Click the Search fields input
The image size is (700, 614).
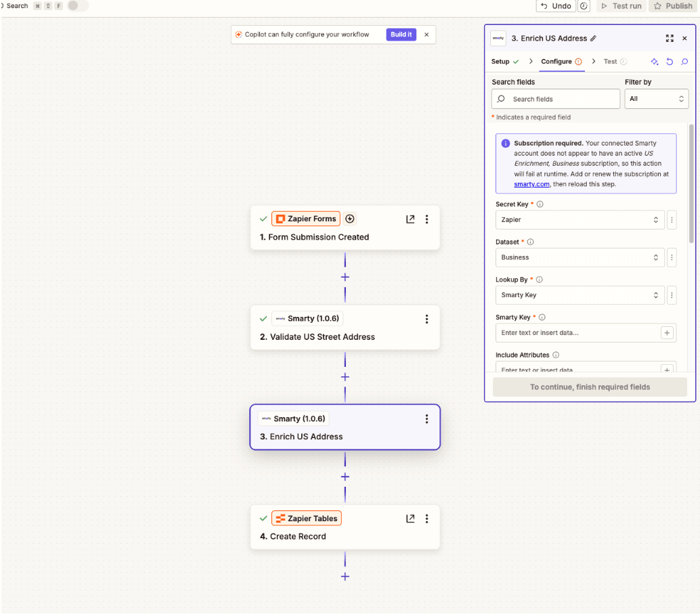tap(556, 99)
